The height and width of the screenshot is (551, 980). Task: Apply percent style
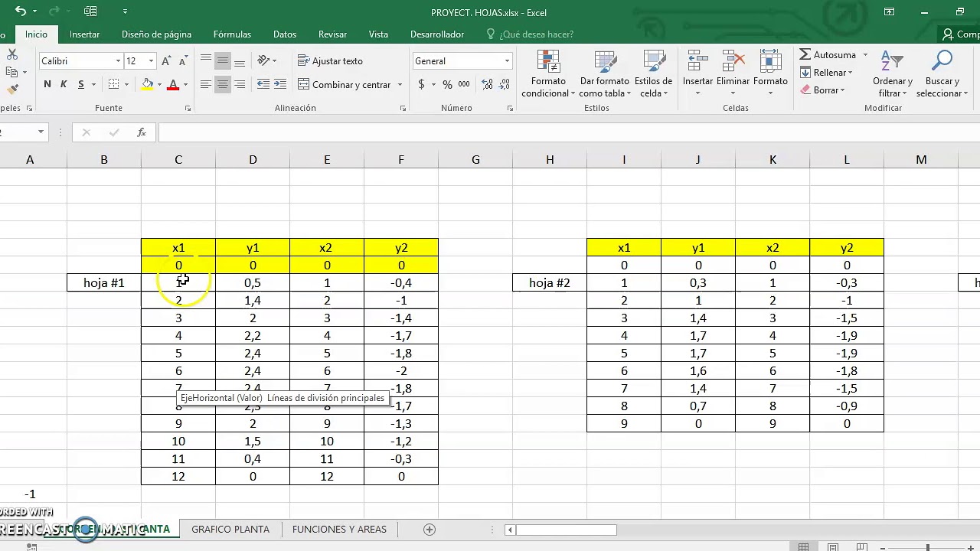click(x=447, y=84)
